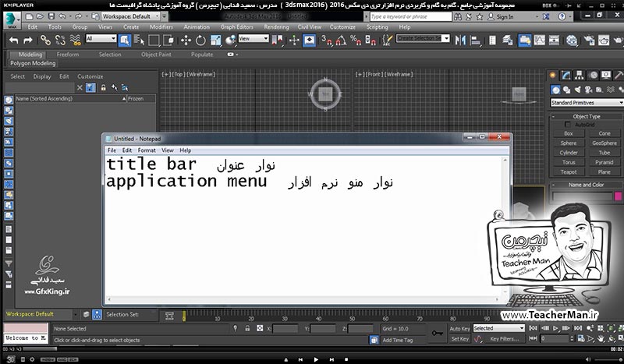The width and height of the screenshot is (624, 364).
Task: Open the selection filter All dropdown
Action: coord(101,38)
